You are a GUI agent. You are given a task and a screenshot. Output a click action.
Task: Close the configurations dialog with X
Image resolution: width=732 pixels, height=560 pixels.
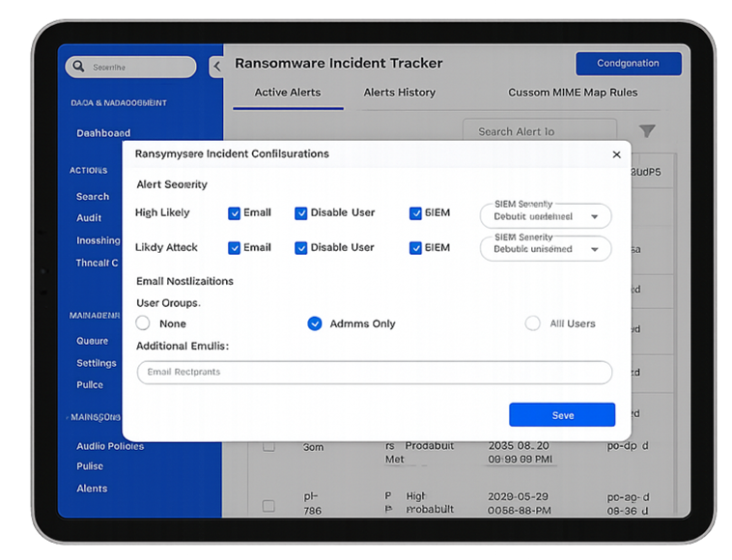coord(616,154)
